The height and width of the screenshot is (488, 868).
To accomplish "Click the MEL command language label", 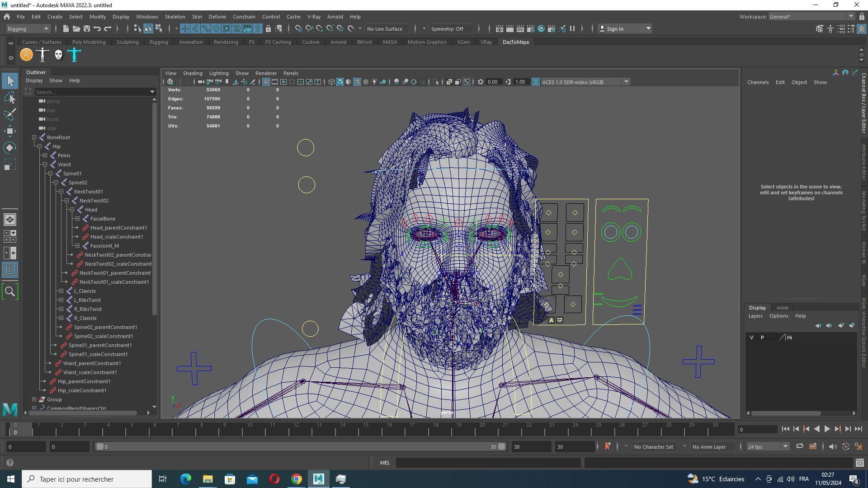I will click(x=385, y=463).
